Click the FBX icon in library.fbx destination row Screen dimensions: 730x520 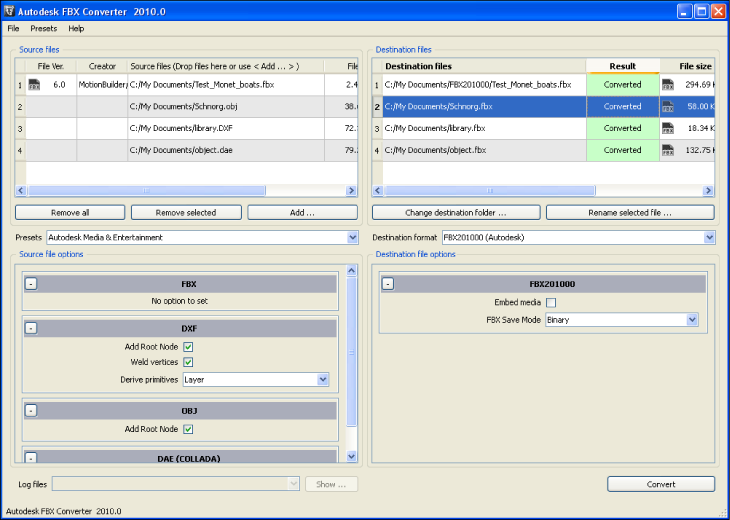click(668, 128)
